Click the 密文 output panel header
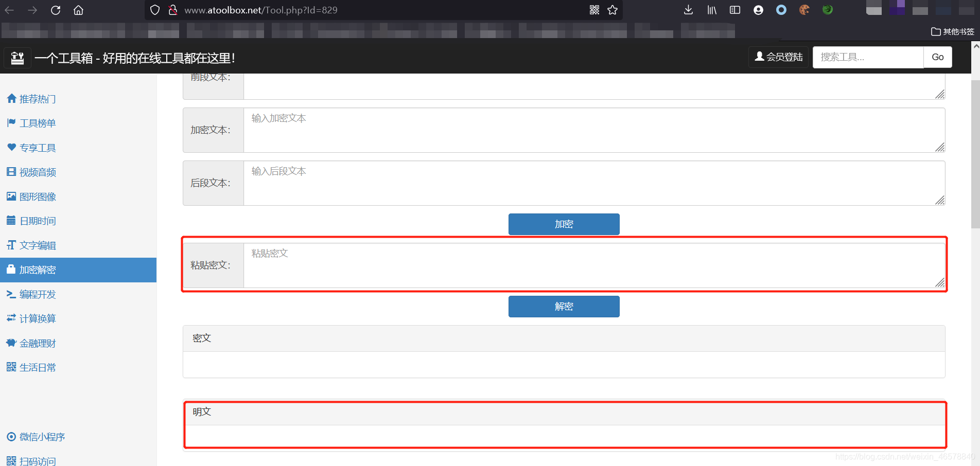The width and height of the screenshot is (980, 466). [564, 338]
